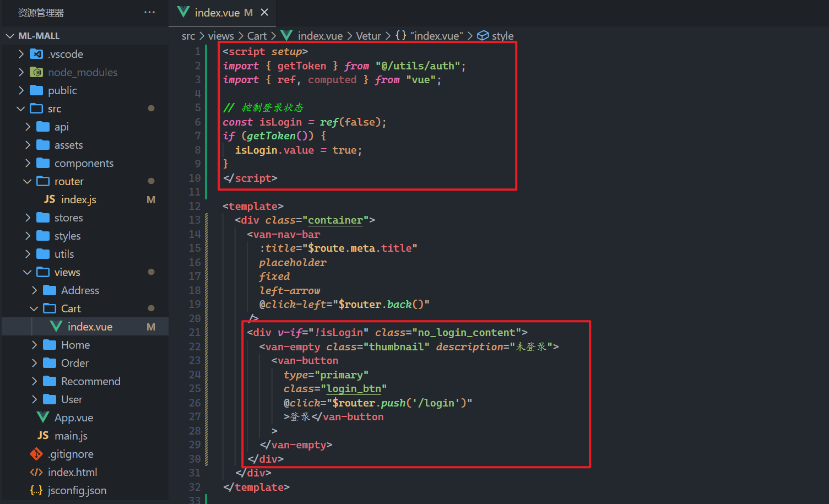Click the components folder icon

43,163
